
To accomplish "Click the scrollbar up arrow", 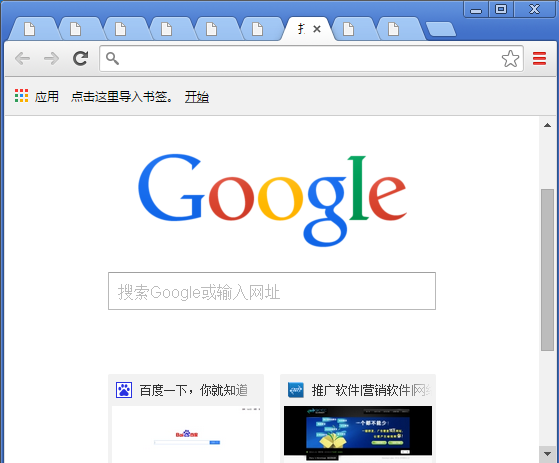I will pos(547,125).
